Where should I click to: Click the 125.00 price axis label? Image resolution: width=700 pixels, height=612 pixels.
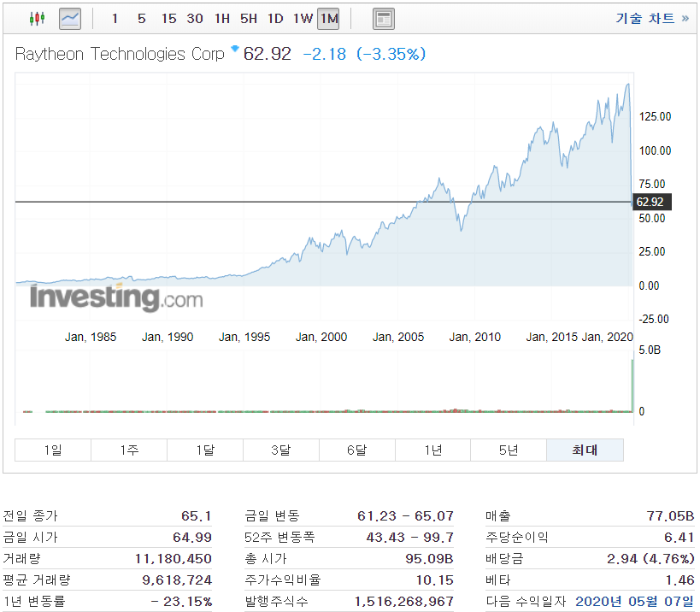click(655, 116)
